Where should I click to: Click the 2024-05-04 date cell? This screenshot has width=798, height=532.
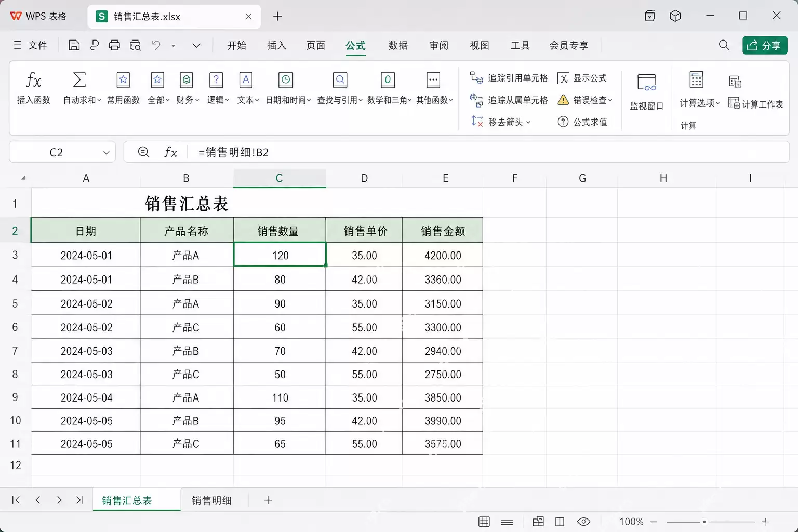point(86,397)
